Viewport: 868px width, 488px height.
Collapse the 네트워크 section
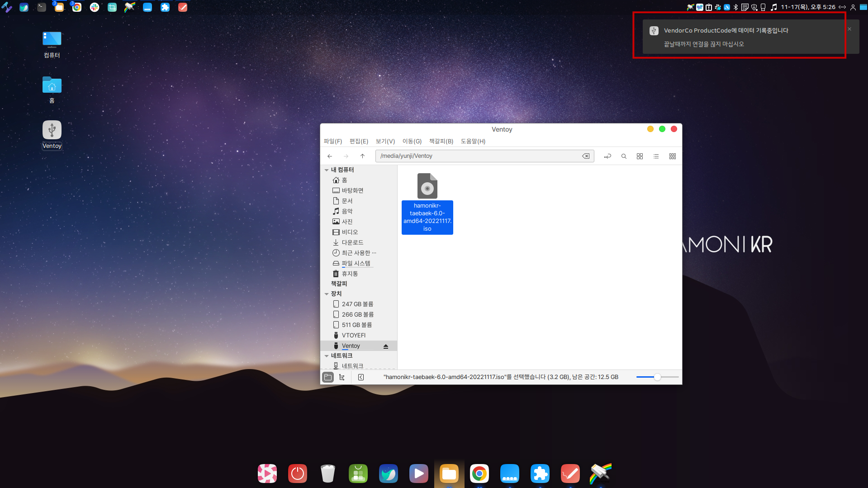[327, 356]
